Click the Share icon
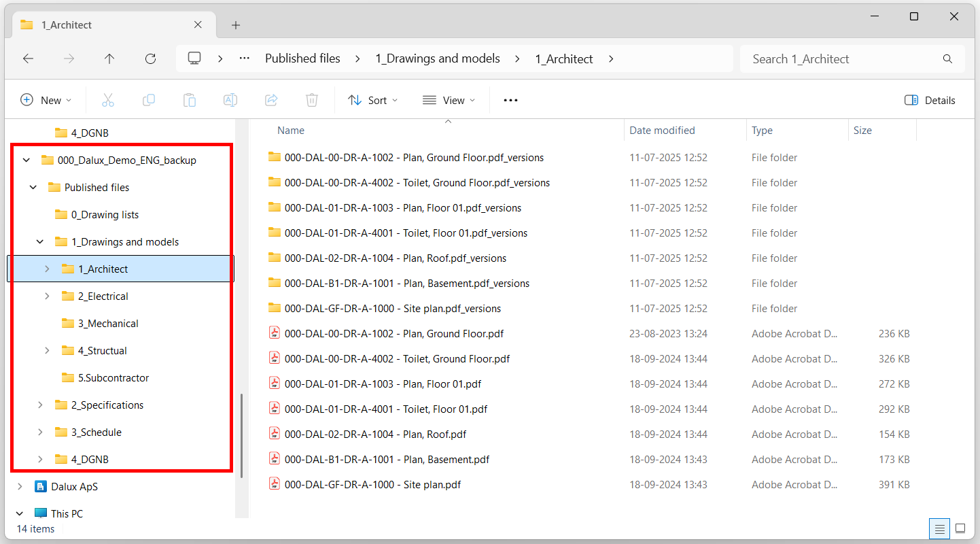 click(x=271, y=99)
